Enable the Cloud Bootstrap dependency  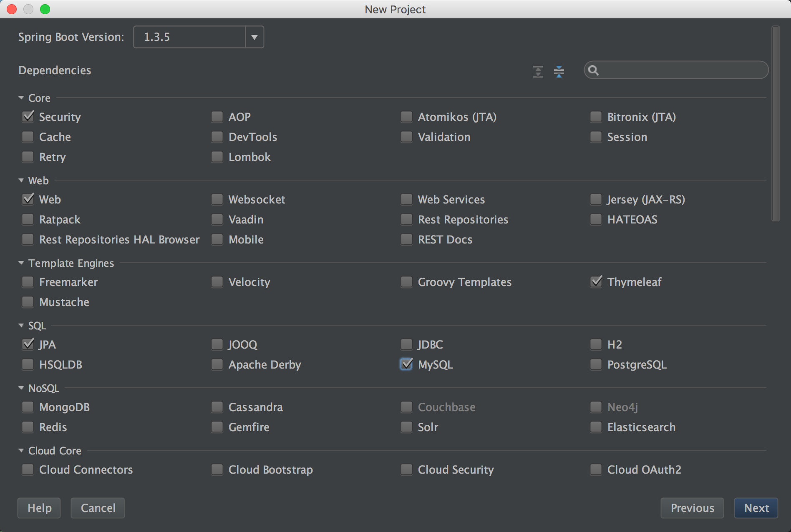click(x=217, y=469)
